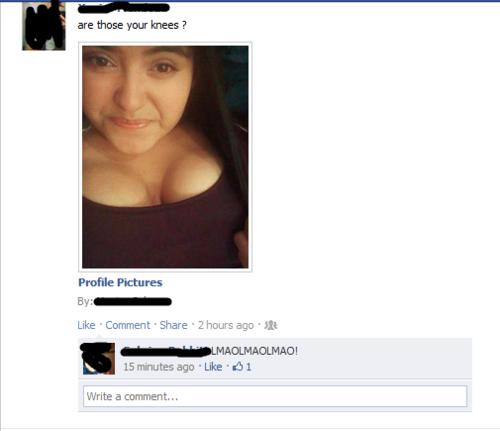Click the thumbs-up icon on the comment
The width and height of the screenshot is (500, 431).
pyautogui.click(x=238, y=367)
